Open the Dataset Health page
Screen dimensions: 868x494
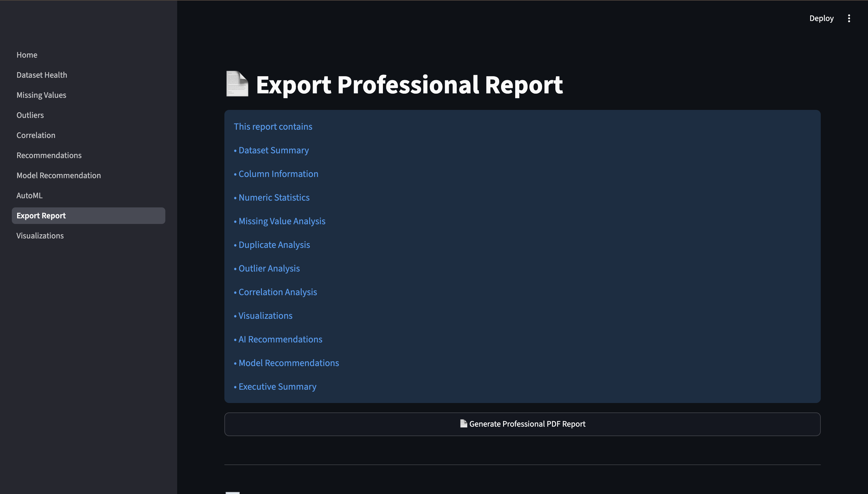tap(89, 75)
